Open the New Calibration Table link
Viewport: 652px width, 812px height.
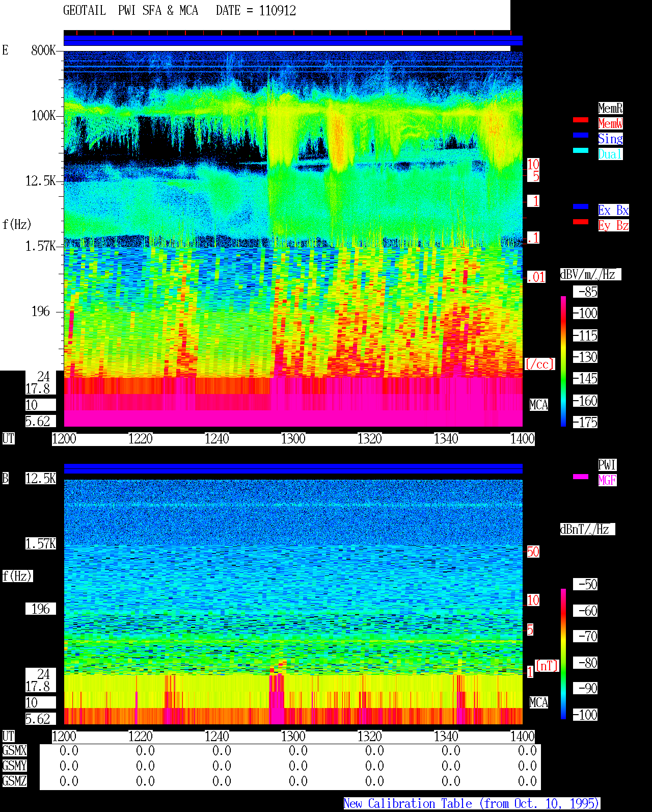click(472, 804)
